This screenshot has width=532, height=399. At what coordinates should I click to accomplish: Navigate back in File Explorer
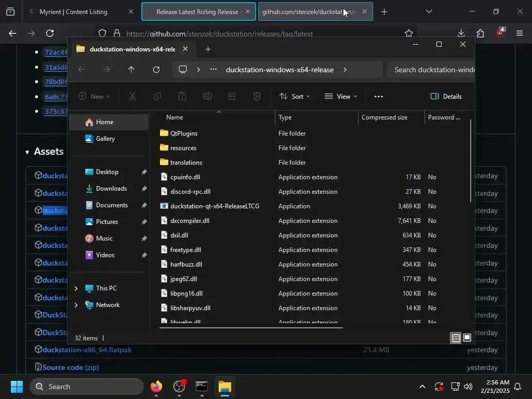[82, 70]
